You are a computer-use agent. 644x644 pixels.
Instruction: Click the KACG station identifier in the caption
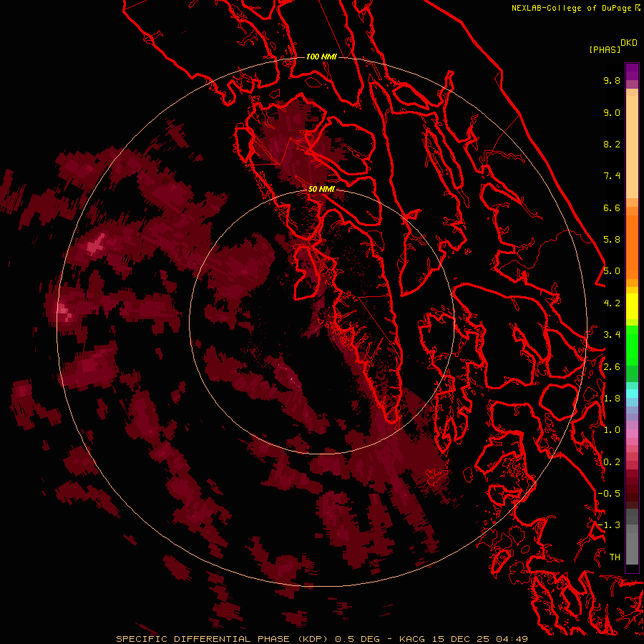click(x=413, y=639)
